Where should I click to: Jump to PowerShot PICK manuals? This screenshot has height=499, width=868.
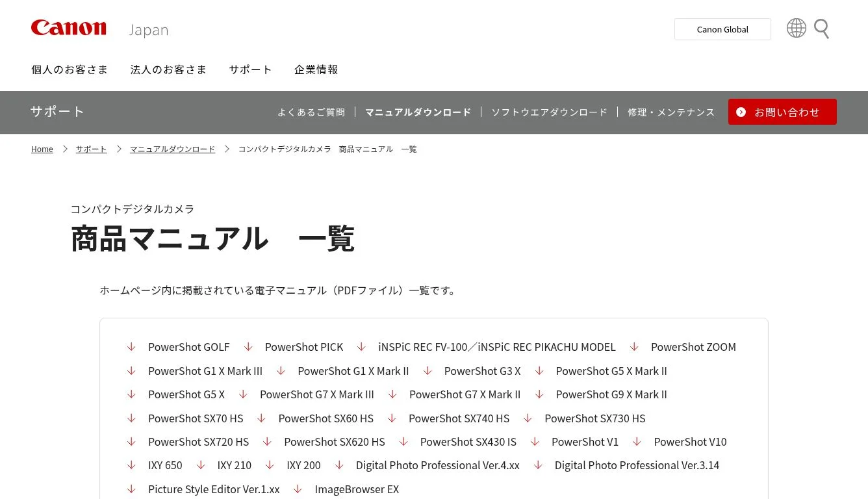pyautogui.click(x=304, y=347)
